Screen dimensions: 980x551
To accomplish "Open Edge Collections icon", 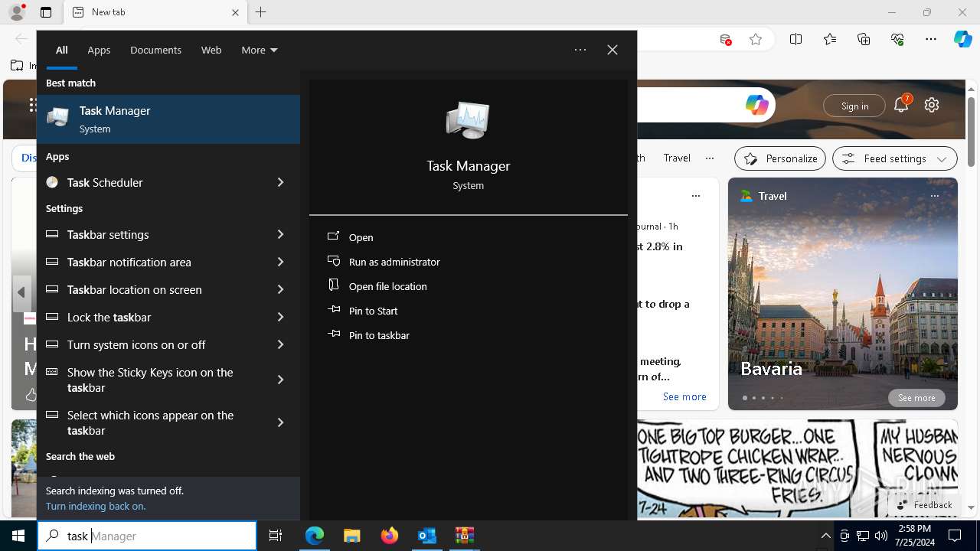I will click(864, 39).
